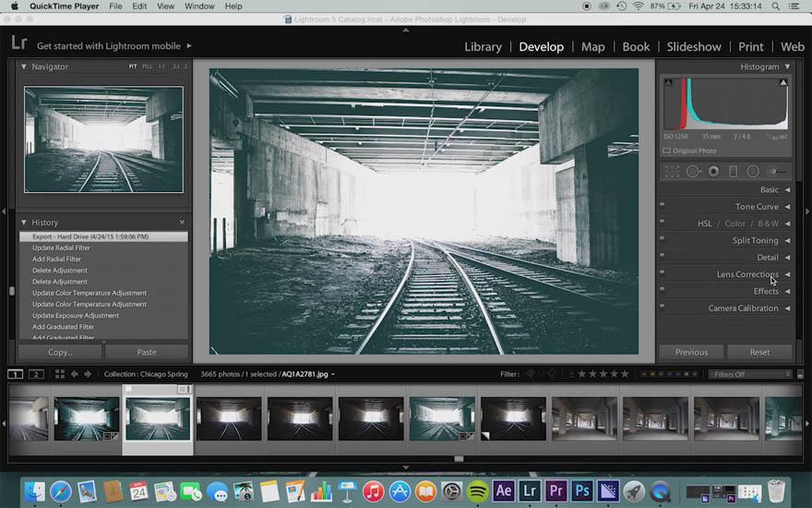
Task: Expand the Split Toning panel
Action: tap(787, 240)
